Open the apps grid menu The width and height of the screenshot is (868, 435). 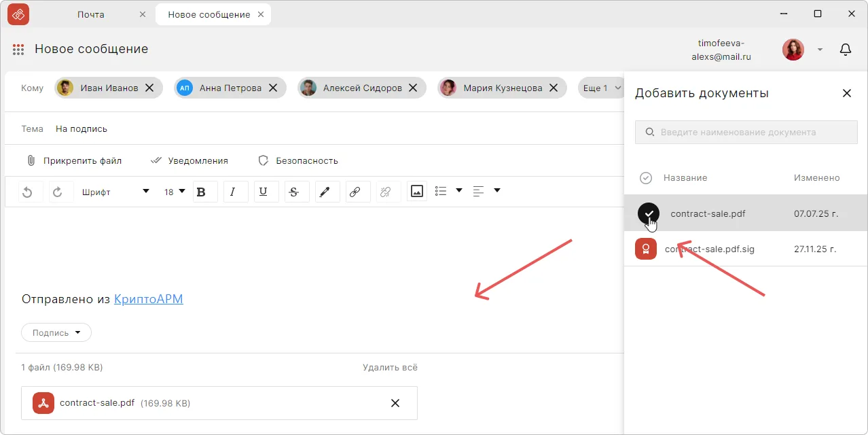18,50
